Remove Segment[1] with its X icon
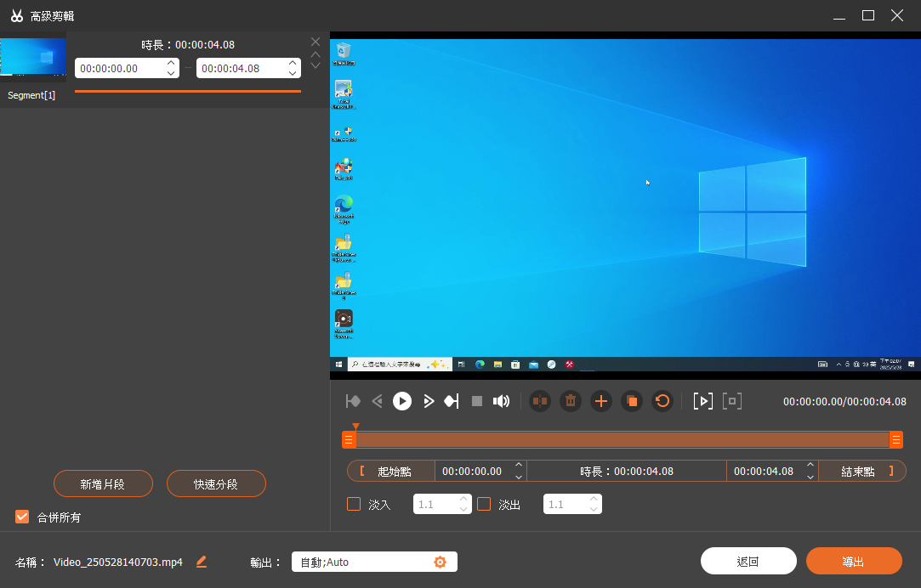 [316, 42]
